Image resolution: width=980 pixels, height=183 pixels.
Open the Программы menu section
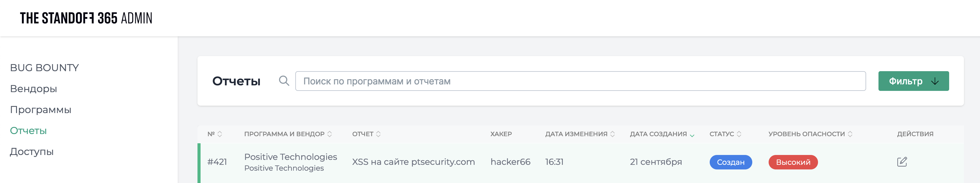point(40,110)
